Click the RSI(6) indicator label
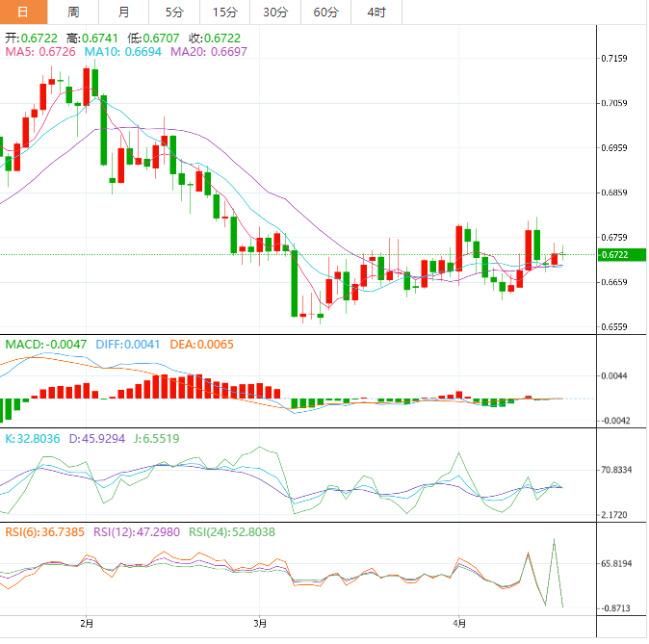This screenshot has height=644, width=649. coord(46,531)
